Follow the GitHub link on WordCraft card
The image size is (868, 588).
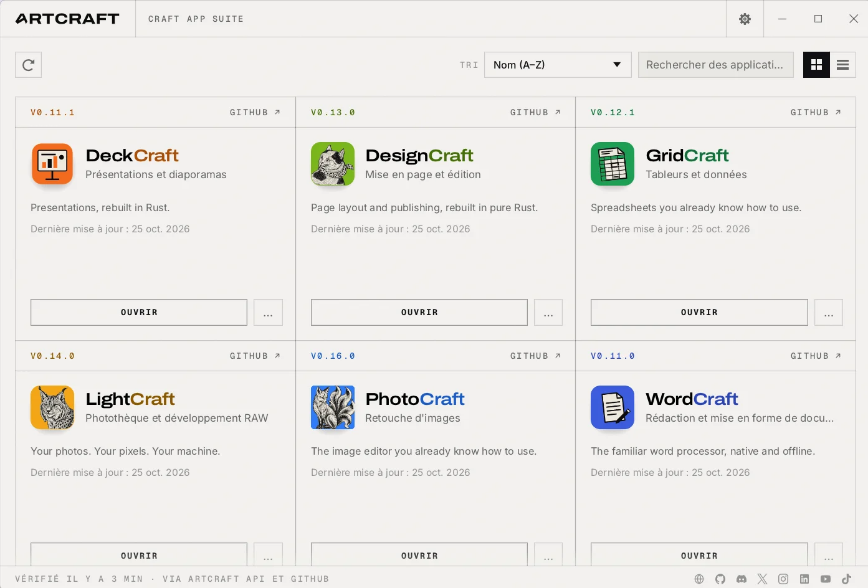click(816, 356)
